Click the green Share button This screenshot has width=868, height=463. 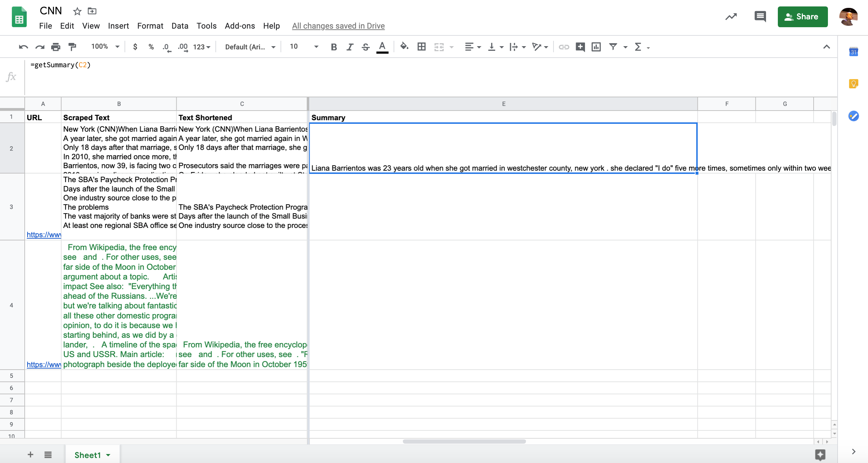click(x=802, y=17)
